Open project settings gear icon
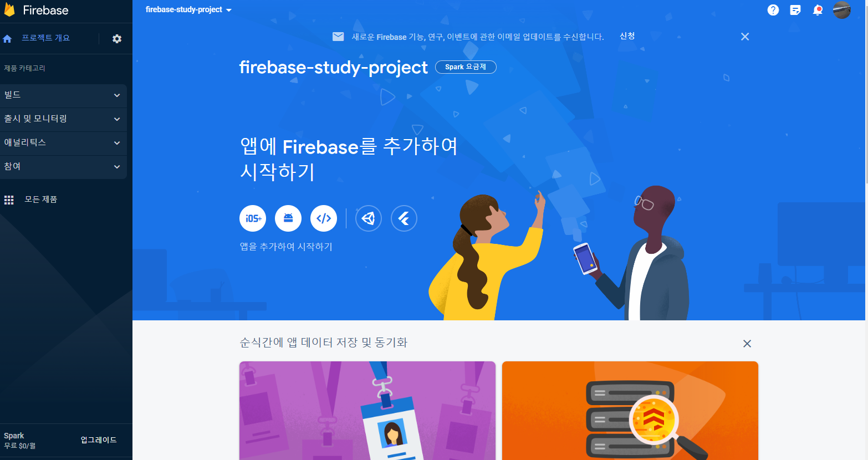This screenshot has height=460, width=868. pyautogui.click(x=117, y=39)
